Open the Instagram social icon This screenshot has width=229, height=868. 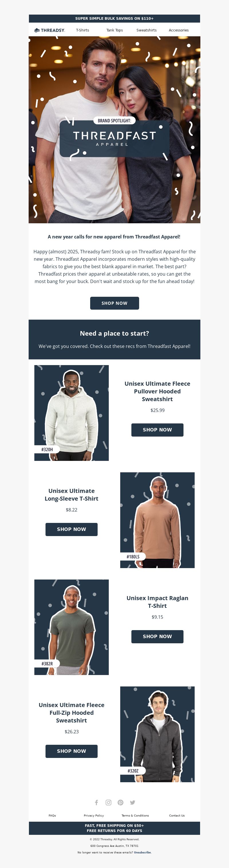[108, 802]
